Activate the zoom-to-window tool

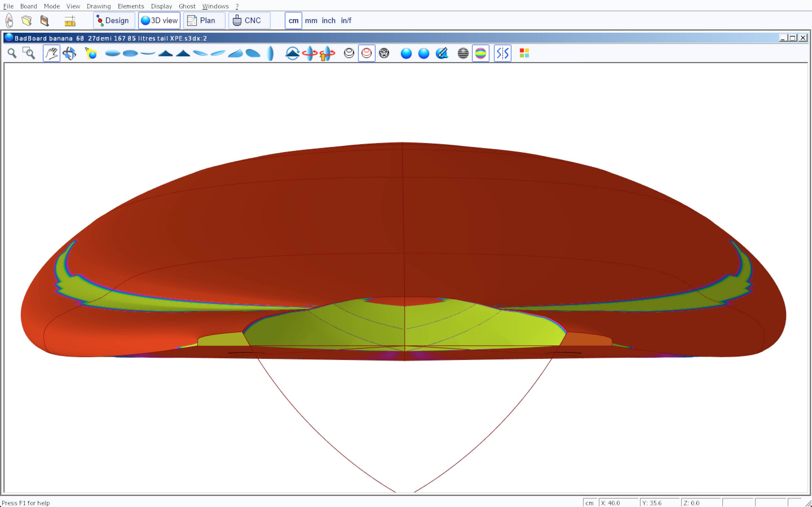[29, 53]
